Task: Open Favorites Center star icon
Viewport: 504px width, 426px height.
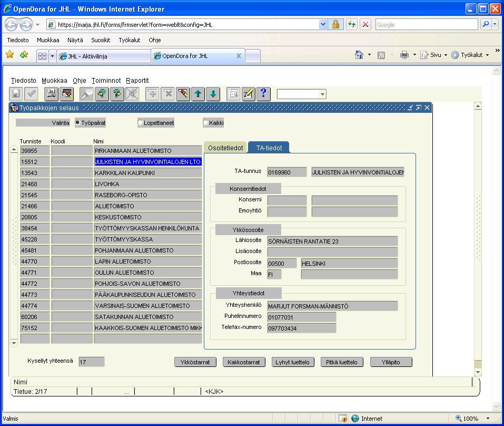Action: point(10,55)
